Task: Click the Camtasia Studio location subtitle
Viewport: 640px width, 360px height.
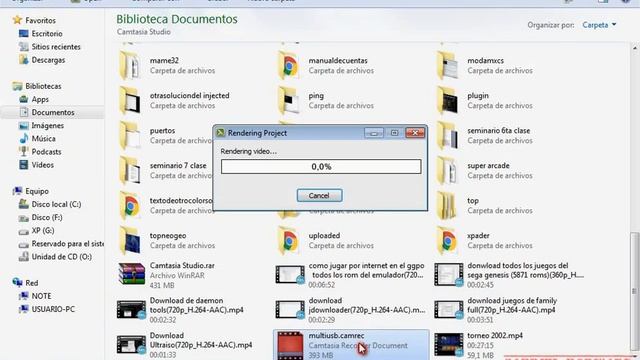Action: (x=144, y=32)
